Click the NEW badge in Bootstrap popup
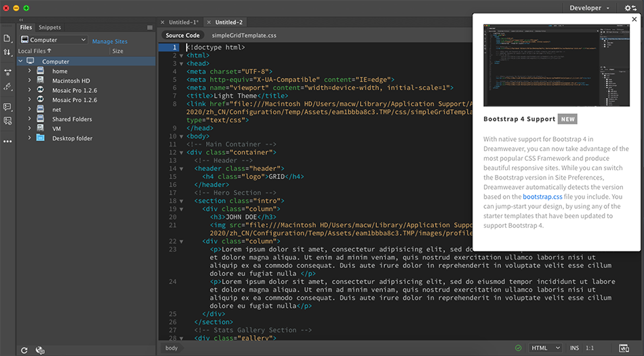Viewport: 644px width, 356px height. point(567,119)
